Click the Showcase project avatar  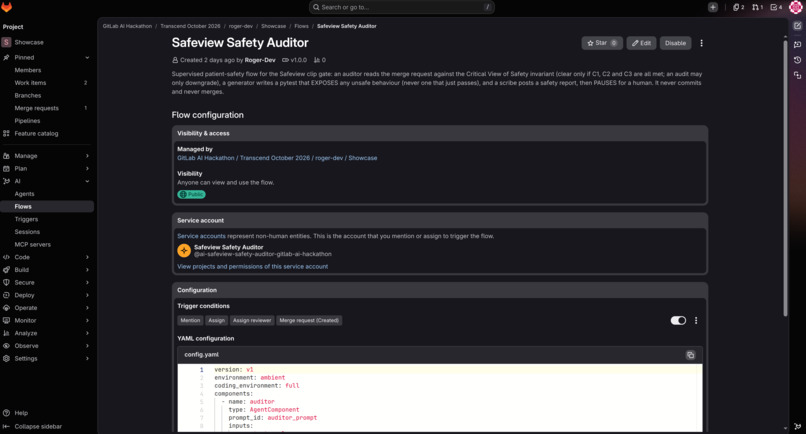(6, 42)
